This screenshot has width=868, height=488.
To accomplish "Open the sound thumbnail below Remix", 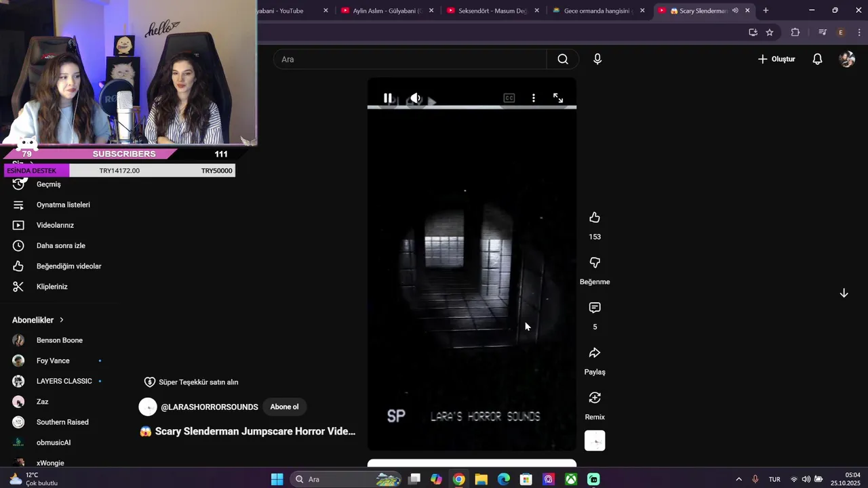I will tap(595, 441).
